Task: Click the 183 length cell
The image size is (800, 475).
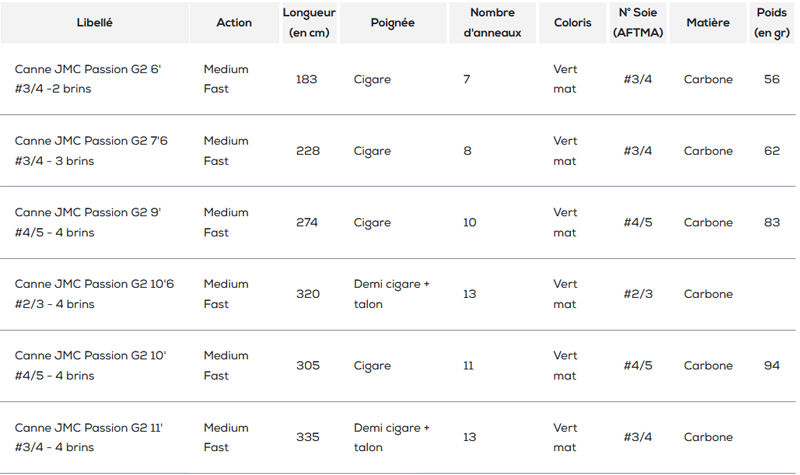Action: click(307, 79)
